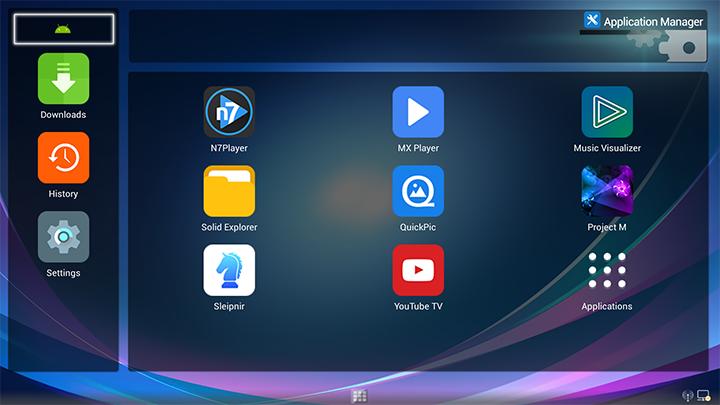Open the History clock icon

pyautogui.click(x=63, y=158)
